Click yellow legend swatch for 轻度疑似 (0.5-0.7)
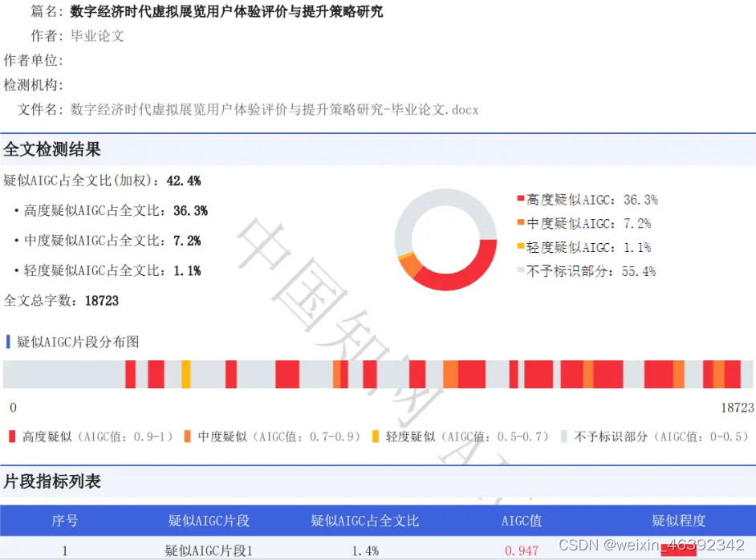Image resolution: width=756 pixels, height=560 pixels. pos(376,436)
